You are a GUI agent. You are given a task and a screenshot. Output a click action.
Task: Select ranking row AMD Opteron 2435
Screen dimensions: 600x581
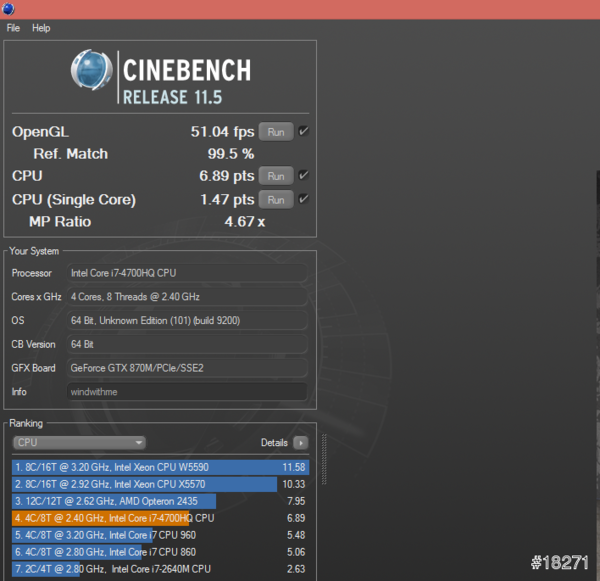click(160, 501)
